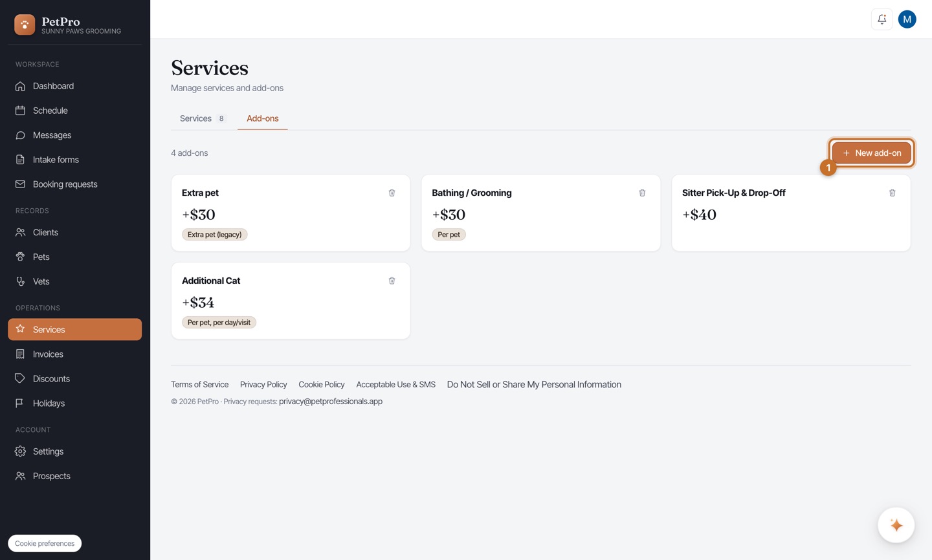
Task: Click the 'Extra pet (legacy)' tag
Action: click(x=214, y=234)
